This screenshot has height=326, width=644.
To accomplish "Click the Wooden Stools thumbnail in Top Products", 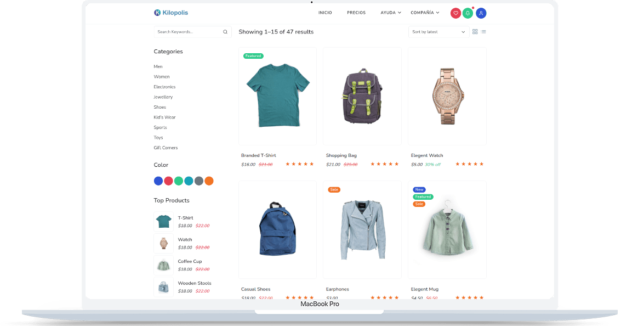I will [x=163, y=287].
